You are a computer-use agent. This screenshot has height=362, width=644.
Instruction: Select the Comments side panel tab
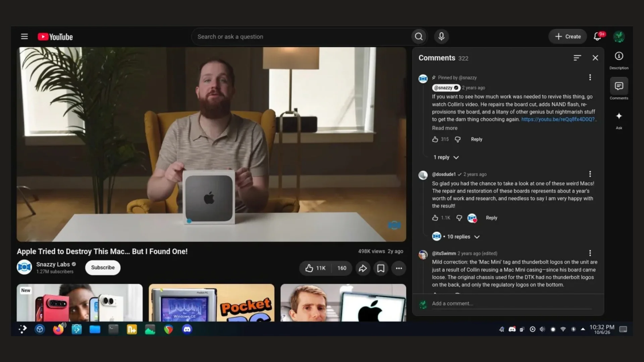pyautogui.click(x=619, y=89)
